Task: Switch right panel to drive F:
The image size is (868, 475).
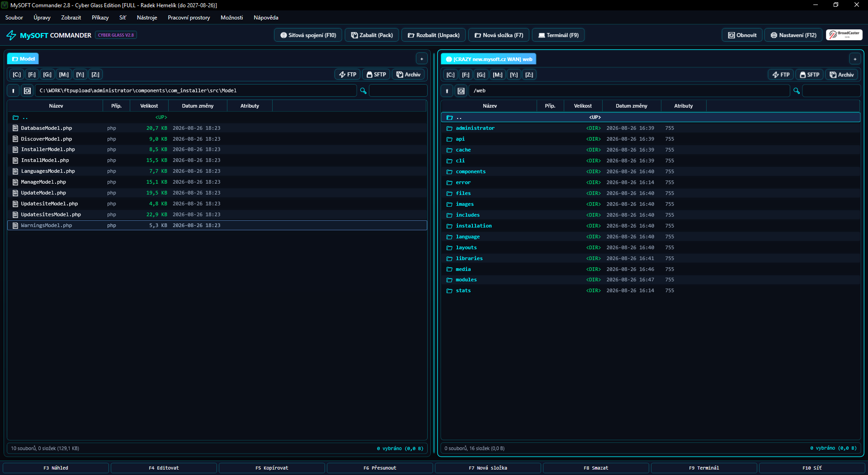Action: (x=466, y=75)
